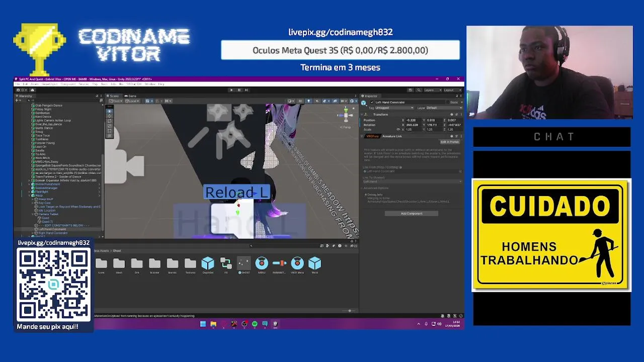The image size is (644, 362).
Task: Open the Spotify taskbar icon
Action: [255, 324]
